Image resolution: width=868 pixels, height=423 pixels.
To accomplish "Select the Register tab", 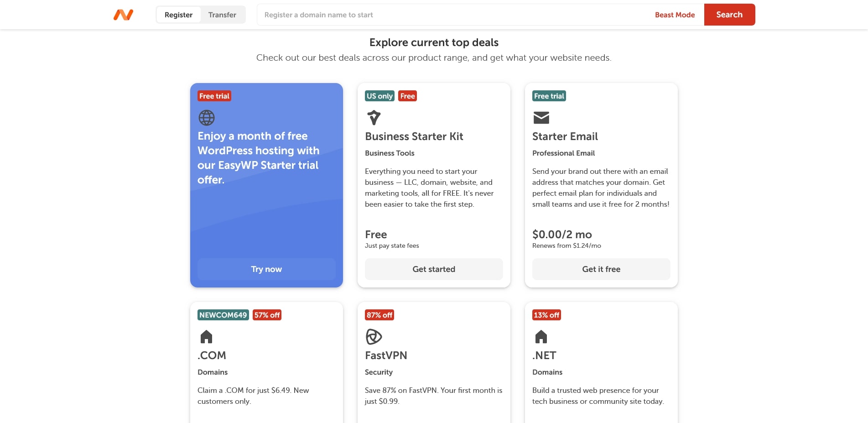I will point(178,14).
